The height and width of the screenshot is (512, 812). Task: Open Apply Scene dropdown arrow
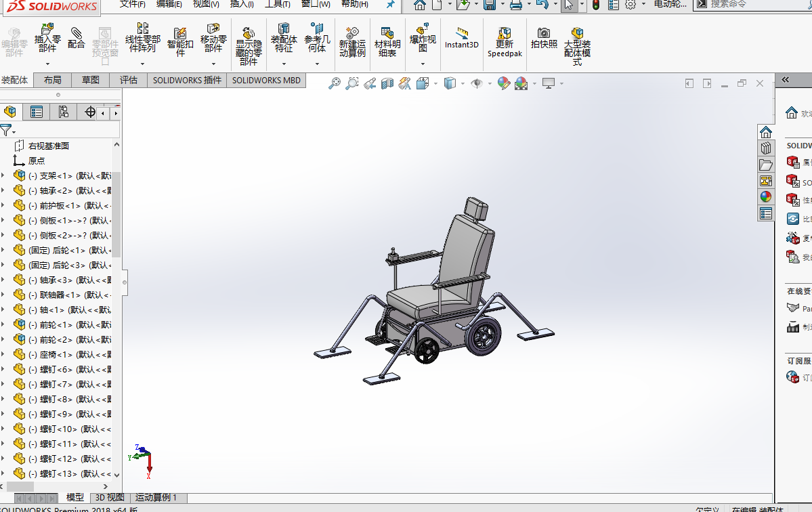coord(534,83)
